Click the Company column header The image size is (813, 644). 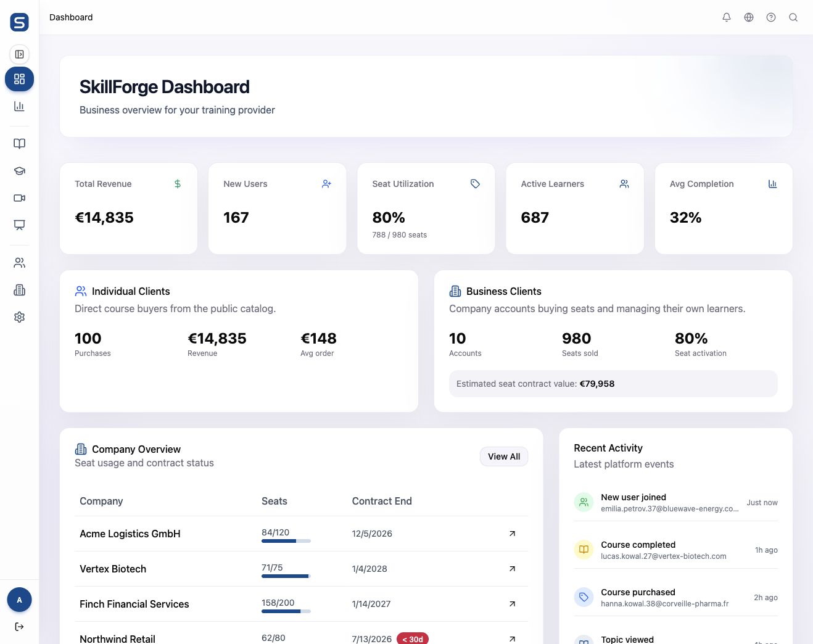pos(101,501)
